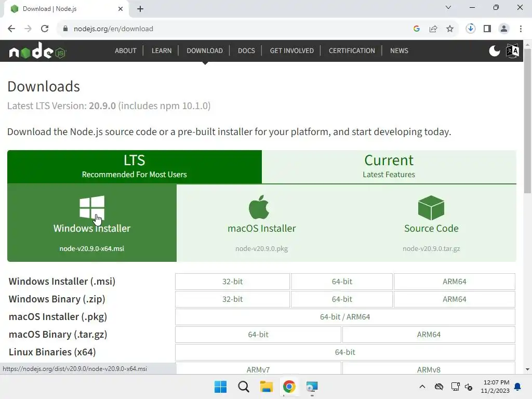Click the 'Windows Installer (.msi)' row label
Viewport: 532px width, 399px height.
click(x=62, y=282)
